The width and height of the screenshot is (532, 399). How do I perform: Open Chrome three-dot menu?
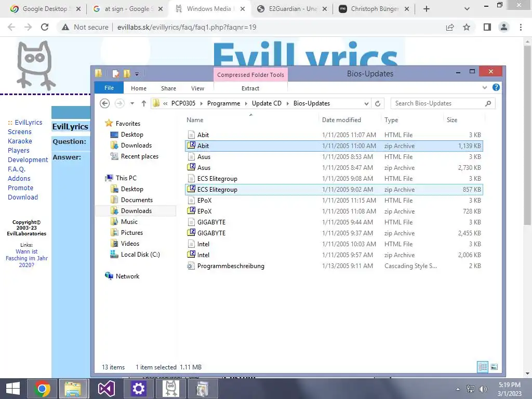pyautogui.click(x=521, y=27)
